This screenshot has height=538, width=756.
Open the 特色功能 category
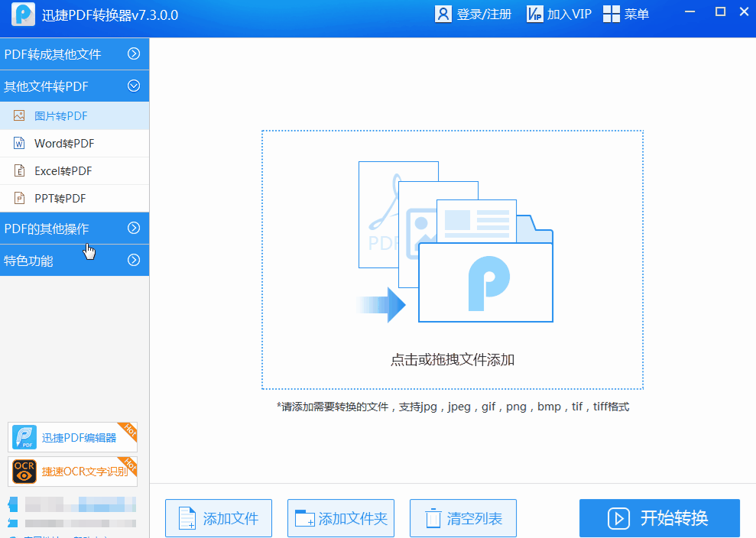pos(75,261)
